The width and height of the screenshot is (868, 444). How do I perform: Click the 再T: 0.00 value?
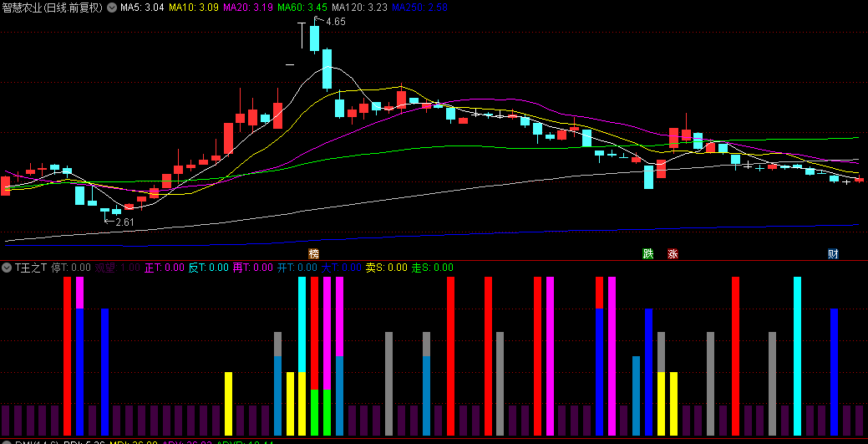pyautogui.click(x=253, y=268)
